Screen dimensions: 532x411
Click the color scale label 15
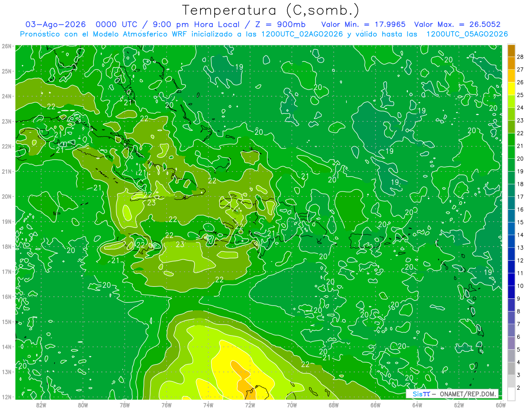(x=520, y=222)
